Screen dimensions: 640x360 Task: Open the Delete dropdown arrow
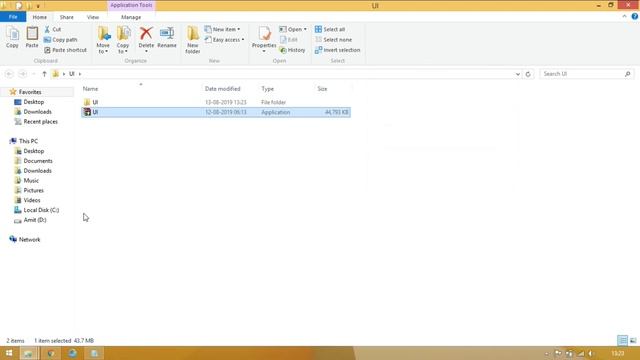click(146, 51)
